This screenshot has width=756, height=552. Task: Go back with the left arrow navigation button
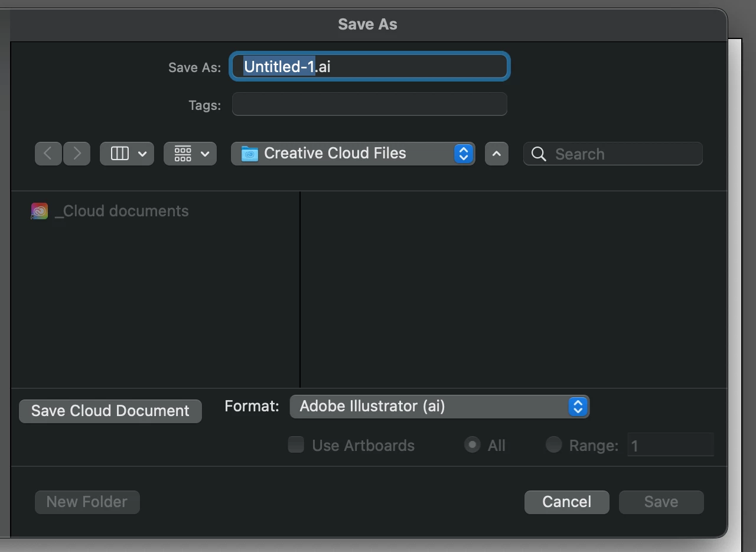48,154
